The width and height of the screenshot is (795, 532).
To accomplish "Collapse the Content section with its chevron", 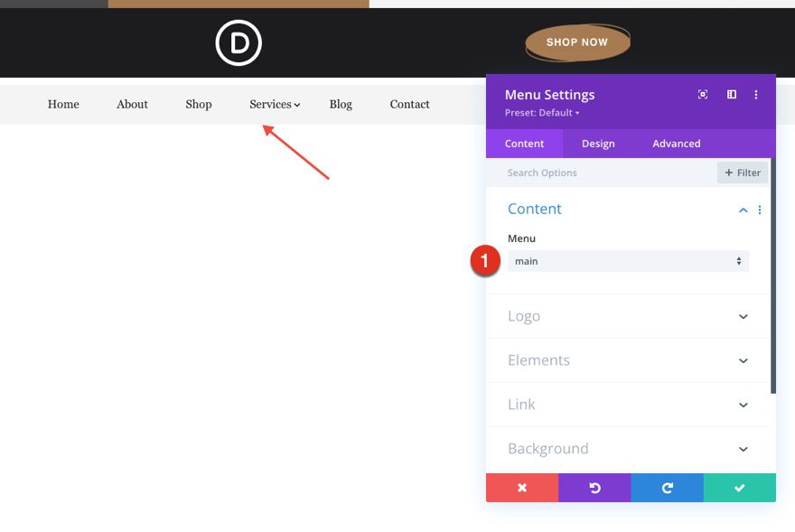I will pos(743,210).
